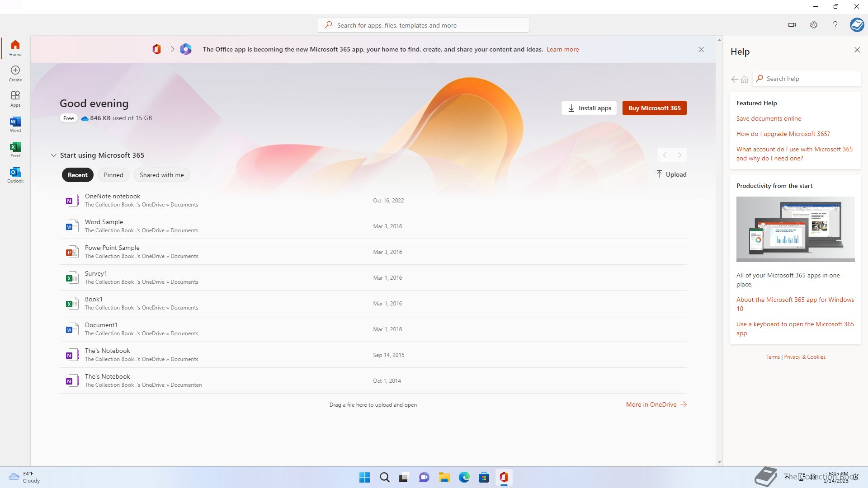Open File Explorer from taskbar

444,477
